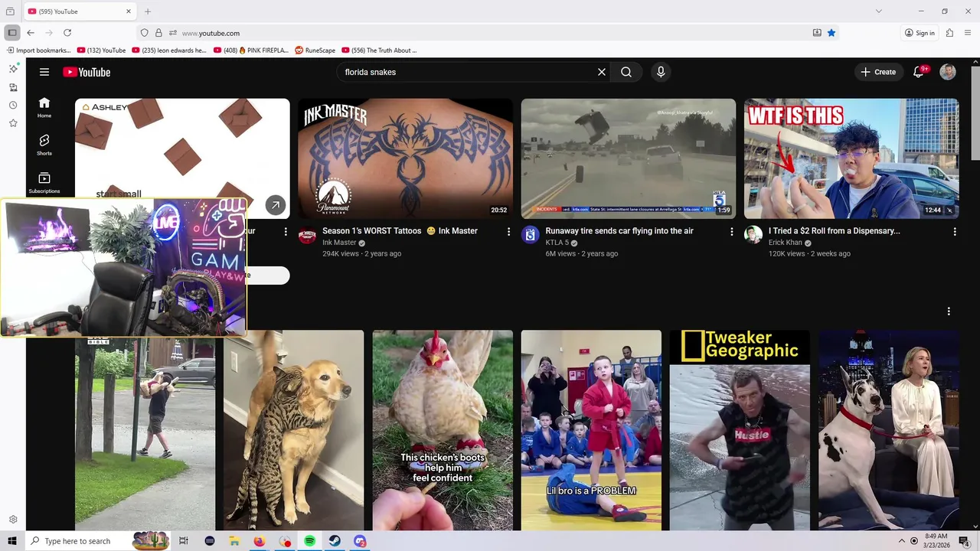Open options for the Ashley ad
The height and width of the screenshot is (551, 980).
286,231
